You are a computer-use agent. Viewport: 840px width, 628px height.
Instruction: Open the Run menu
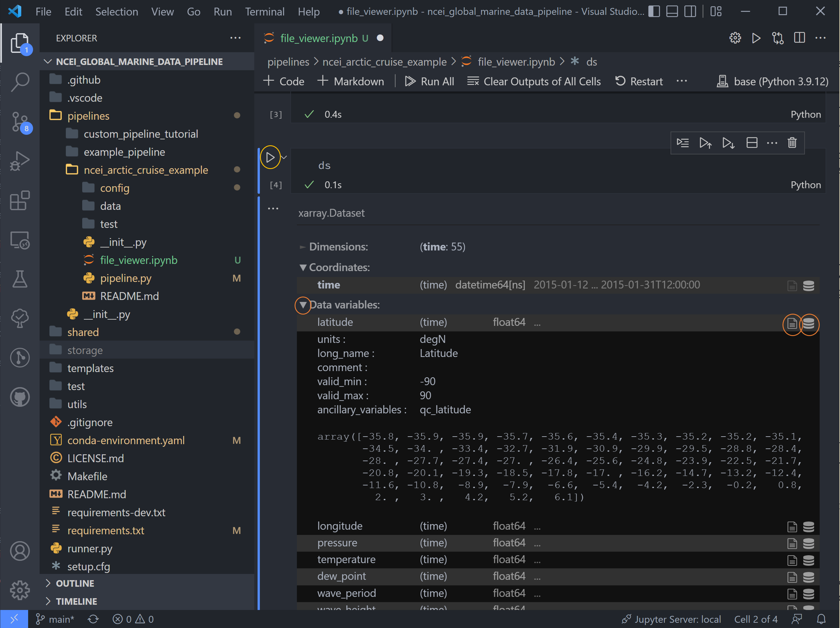tap(223, 12)
